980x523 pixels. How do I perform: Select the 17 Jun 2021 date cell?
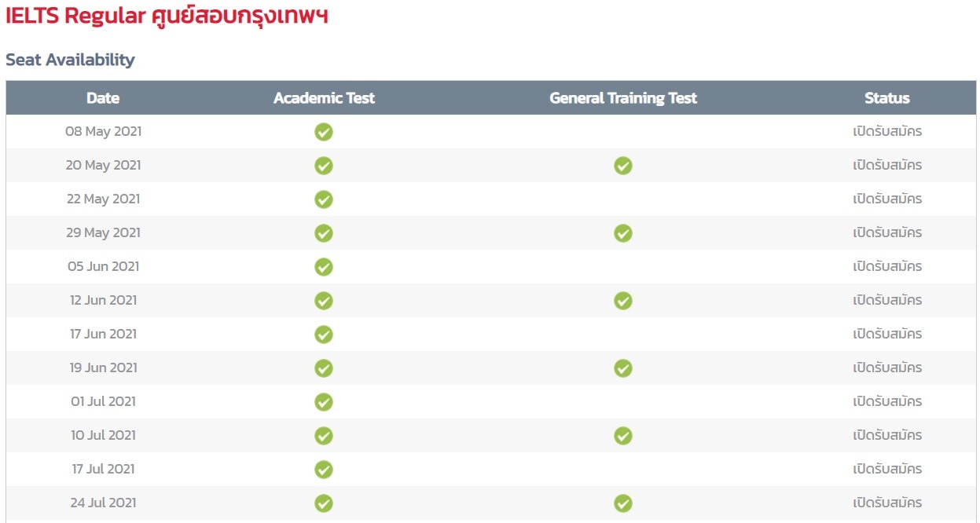104,335
